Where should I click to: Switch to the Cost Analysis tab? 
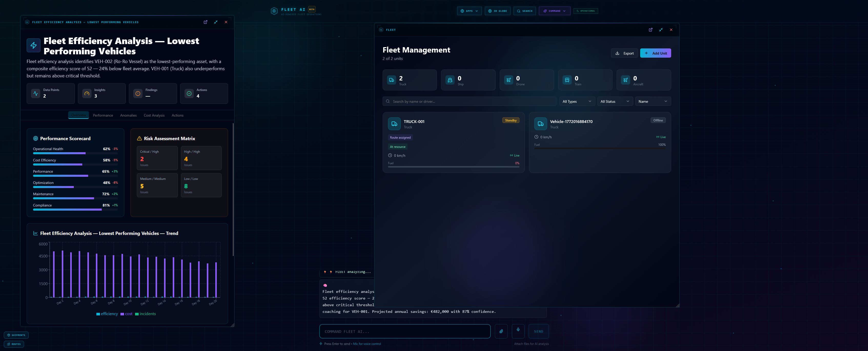154,115
